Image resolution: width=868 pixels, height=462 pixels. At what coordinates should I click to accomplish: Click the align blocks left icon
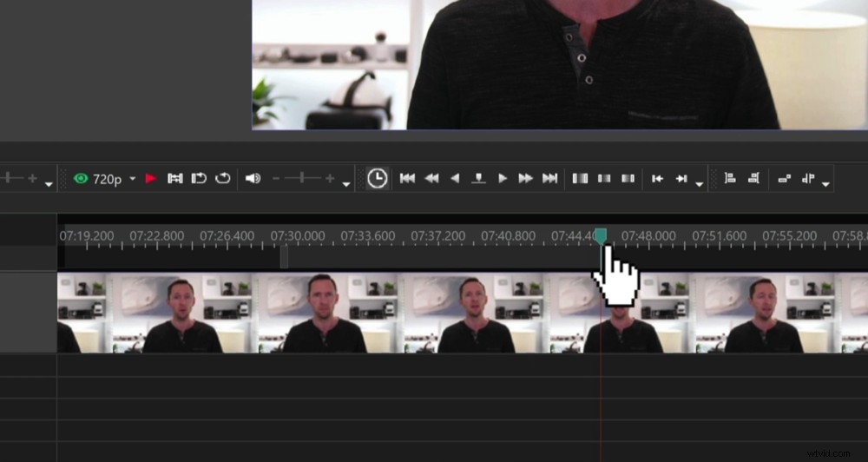(x=730, y=178)
